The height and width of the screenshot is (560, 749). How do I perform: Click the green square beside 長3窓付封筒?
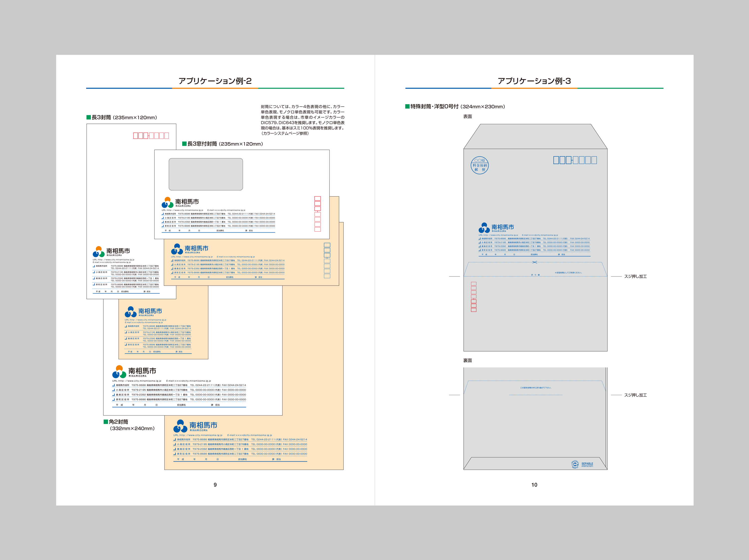[184, 144]
